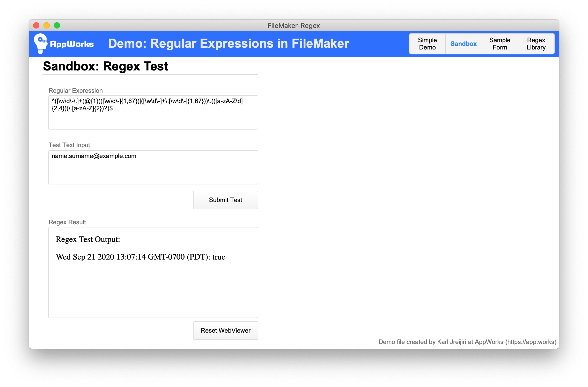Click the demo file credit footer text
Viewport: 588px width, 387px height.
467,342
